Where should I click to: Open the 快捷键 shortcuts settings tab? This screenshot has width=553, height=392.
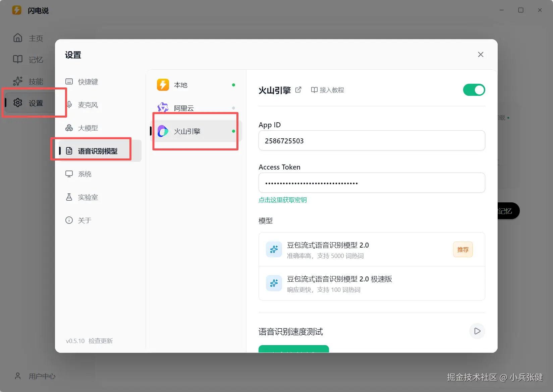tap(100, 82)
